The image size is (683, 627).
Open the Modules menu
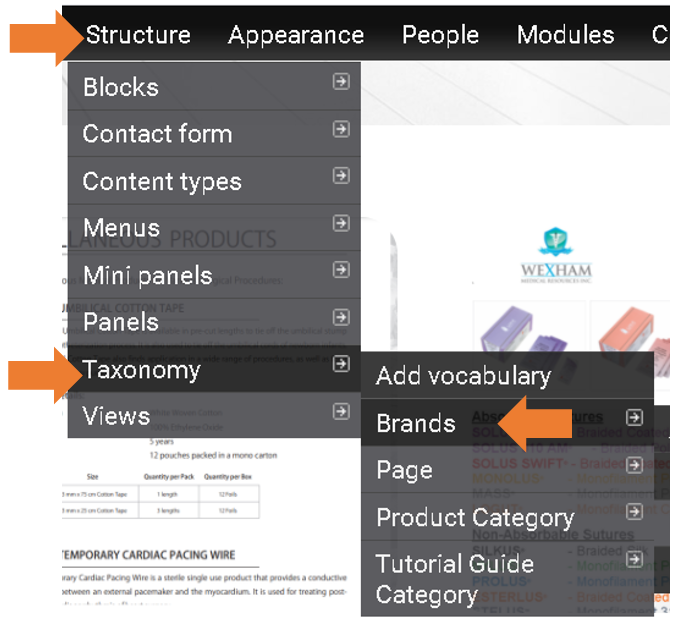click(x=565, y=35)
